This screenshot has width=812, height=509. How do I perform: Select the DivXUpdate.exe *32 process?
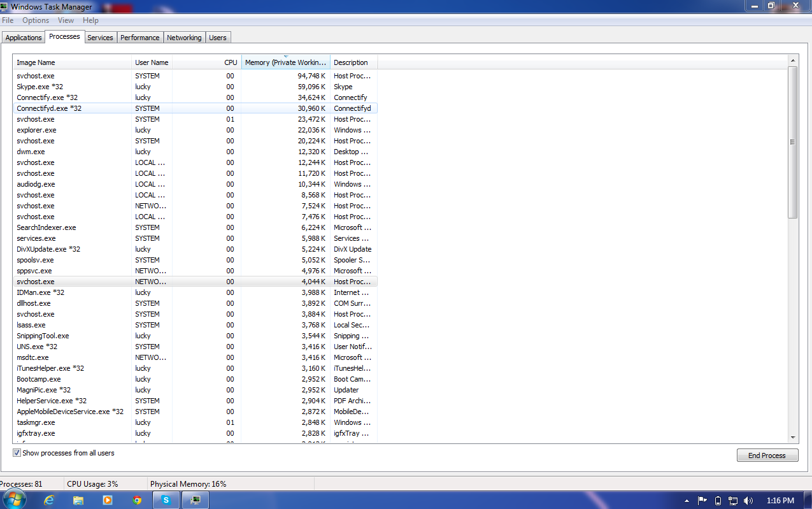(x=195, y=249)
